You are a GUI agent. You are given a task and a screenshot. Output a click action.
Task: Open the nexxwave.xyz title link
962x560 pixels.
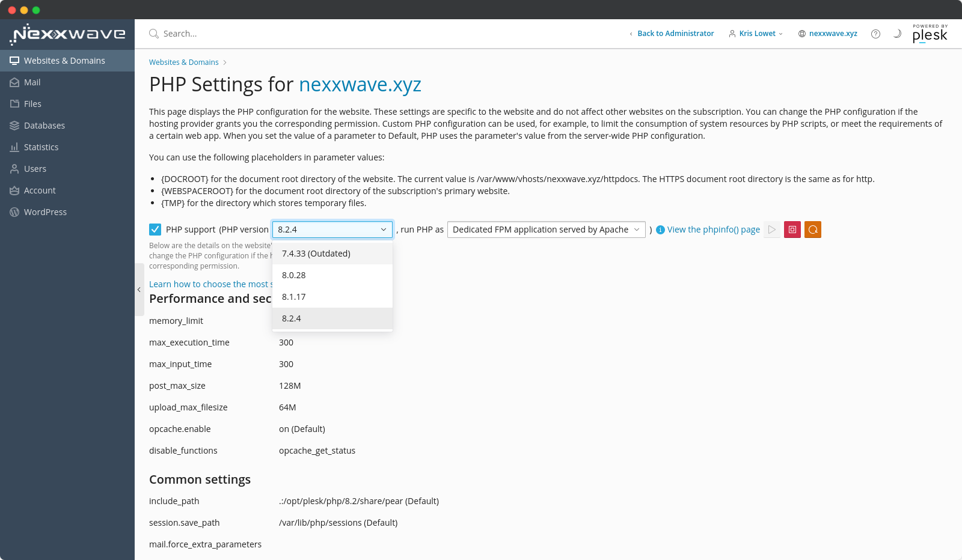360,85
